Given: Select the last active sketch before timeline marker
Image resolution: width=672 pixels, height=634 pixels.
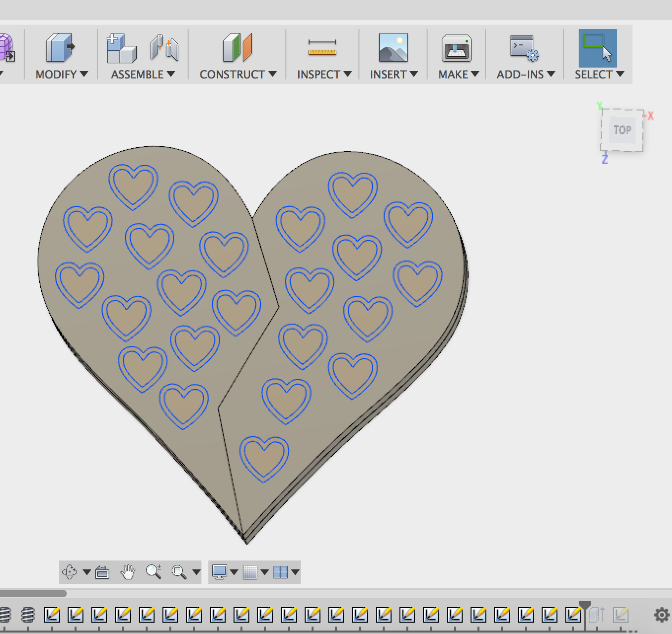Looking at the screenshot, I should coord(573,615).
